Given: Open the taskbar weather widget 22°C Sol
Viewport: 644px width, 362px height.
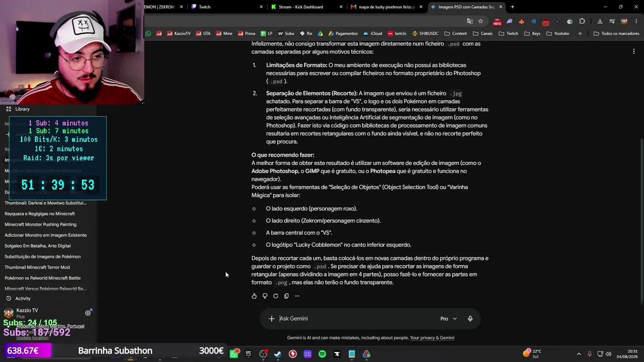Looking at the screenshot, I should click(x=532, y=354).
